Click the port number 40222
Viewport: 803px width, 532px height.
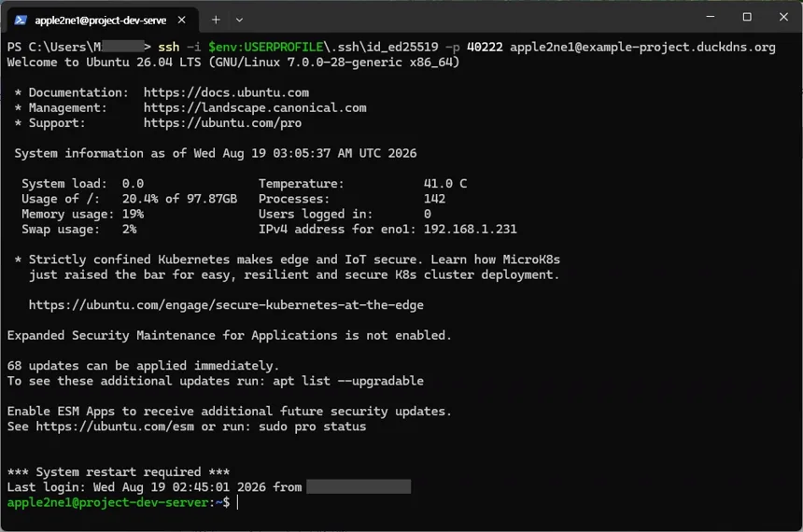(x=485, y=47)
